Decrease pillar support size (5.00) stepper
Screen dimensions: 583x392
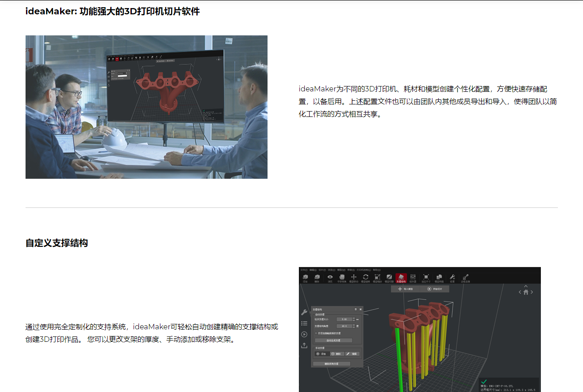click(x=354, y=320)
